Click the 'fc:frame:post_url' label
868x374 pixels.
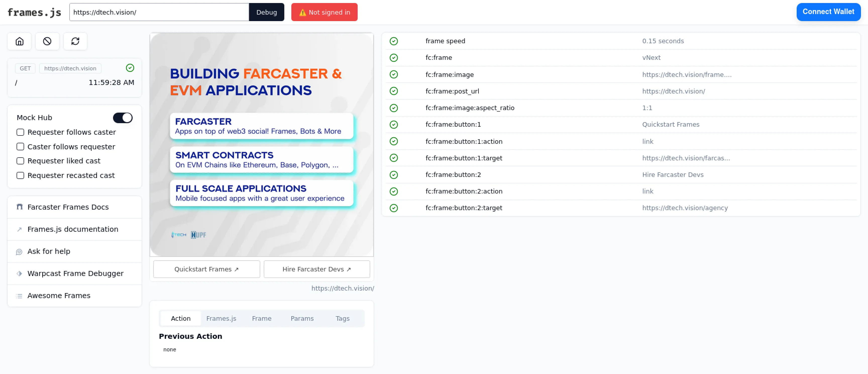452,91
